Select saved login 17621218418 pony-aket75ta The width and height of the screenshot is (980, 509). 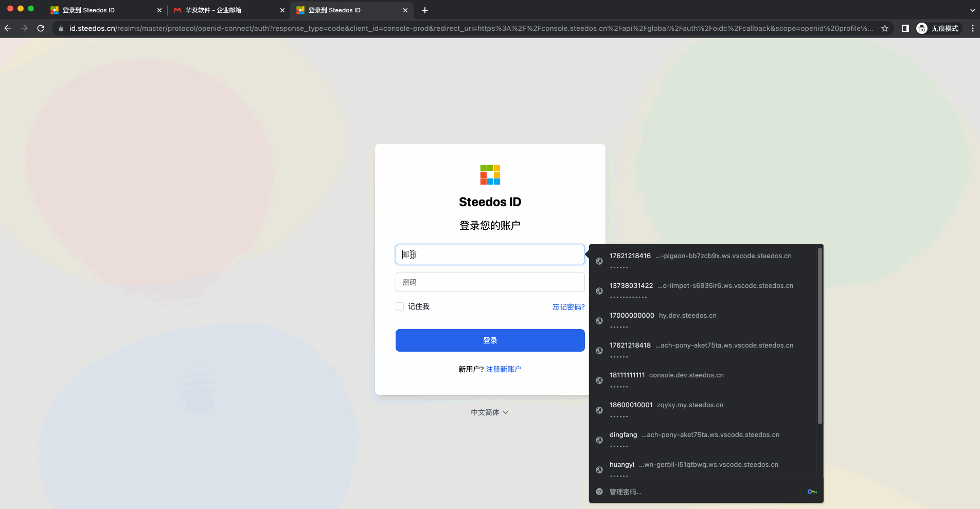(x=703, y=351)
